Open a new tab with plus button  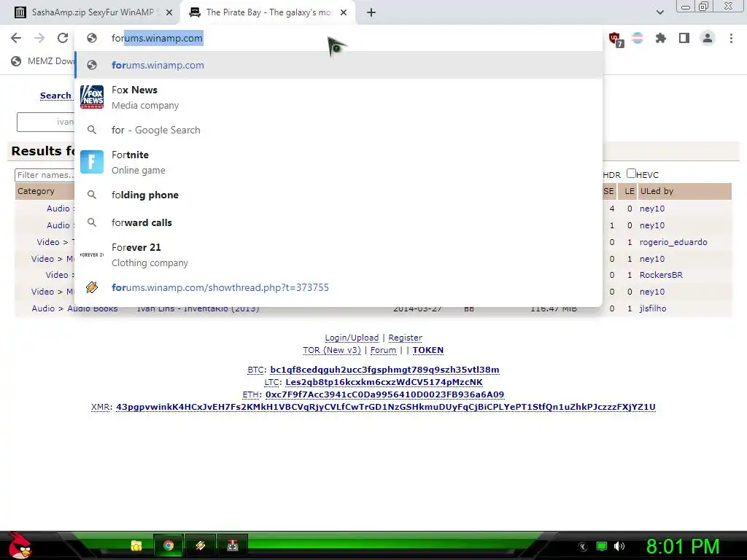coord(371,12)
